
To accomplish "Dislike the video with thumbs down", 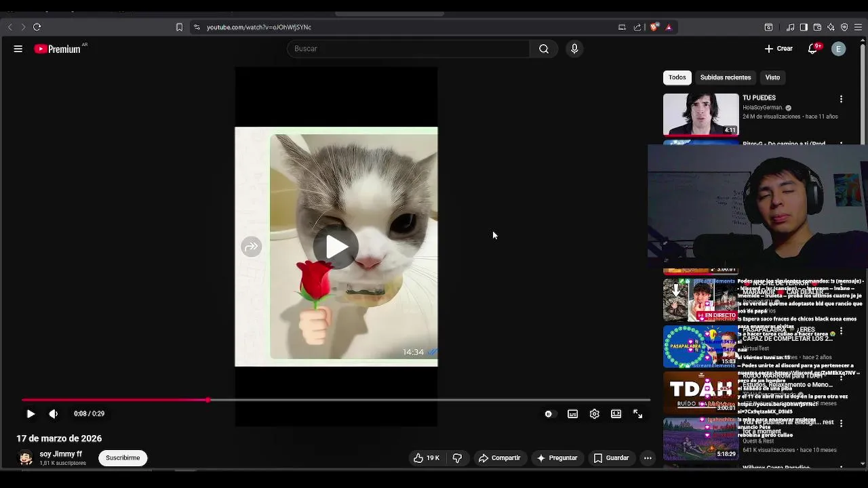I will pos(457,458).
